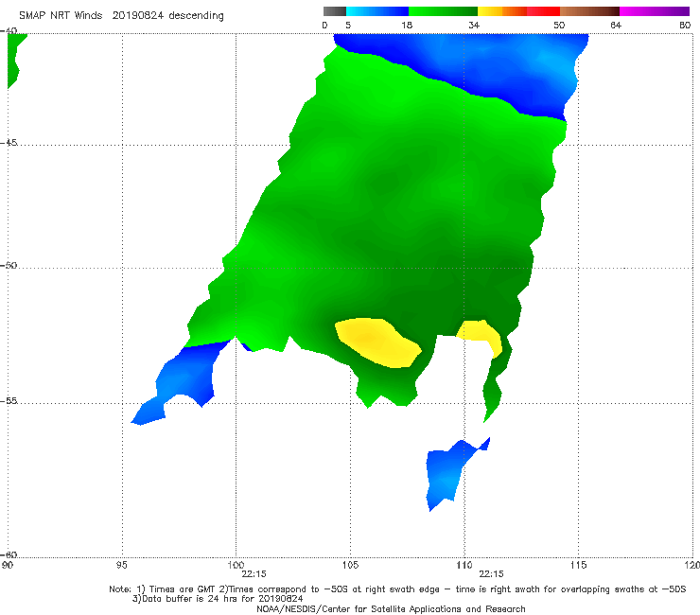Screen dimensions: 700x615
Task: Click the "22:15" time beneath longitude 110
Action: coord(492,574)
